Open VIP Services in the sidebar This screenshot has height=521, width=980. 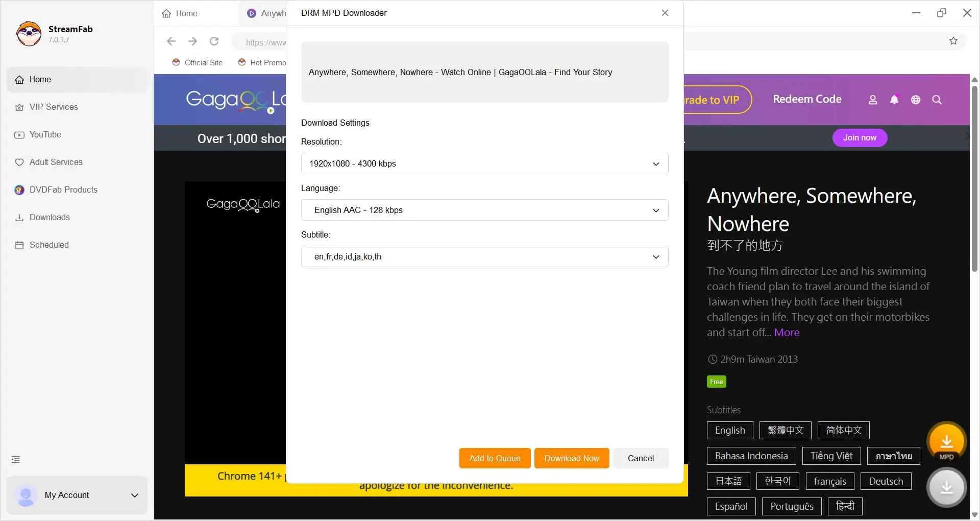click(x=77, y=107)
